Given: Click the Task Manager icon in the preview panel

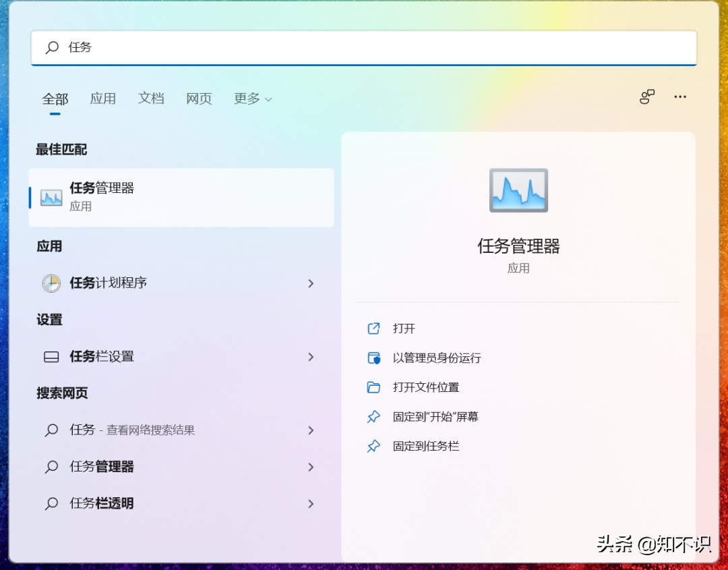Looking at the screenshot, I should point(518,190).
